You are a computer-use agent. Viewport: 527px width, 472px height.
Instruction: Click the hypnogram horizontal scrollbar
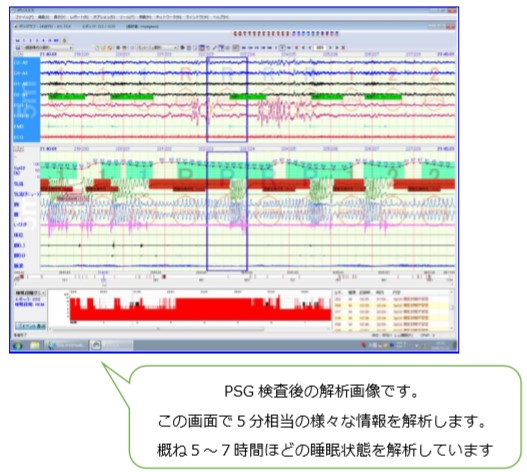click(x=190, y=329)
